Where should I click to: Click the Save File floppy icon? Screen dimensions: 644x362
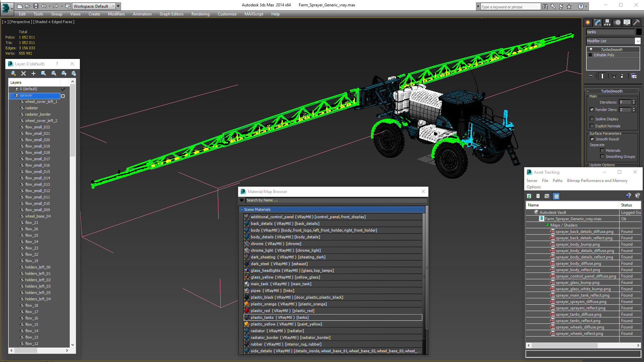tap(36, 6)
